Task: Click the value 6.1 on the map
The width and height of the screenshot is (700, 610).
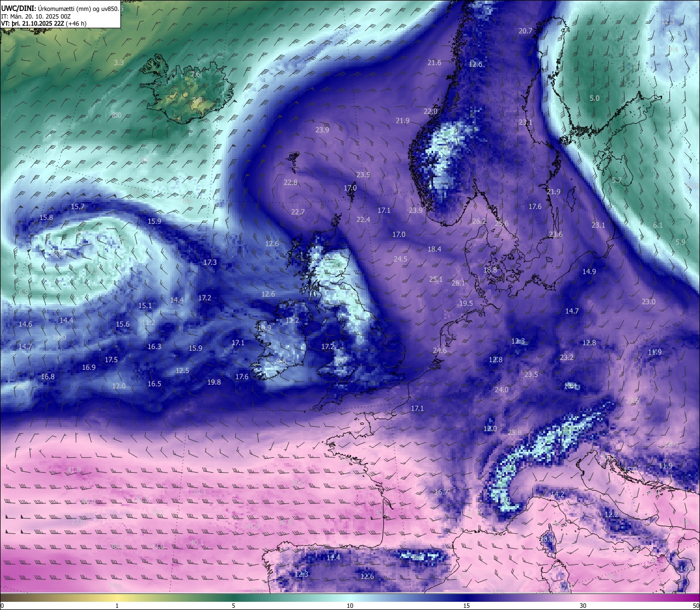Action: pyautogui.click(x=658, y=225)
